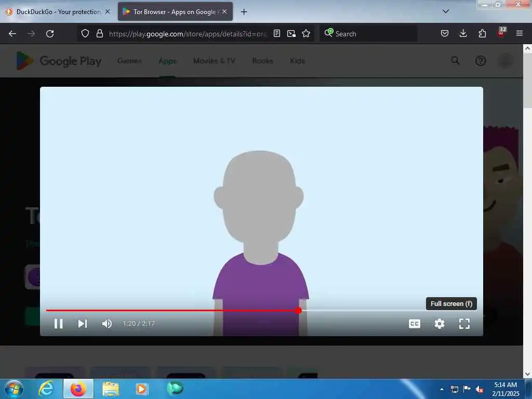Open the Google account avatar
This screenshot has width=532, height=399.
[505, 61]
